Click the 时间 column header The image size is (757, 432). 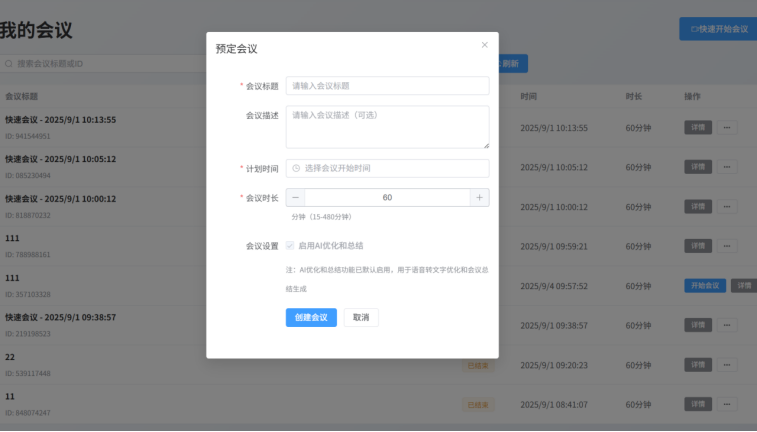click(528, 97)
